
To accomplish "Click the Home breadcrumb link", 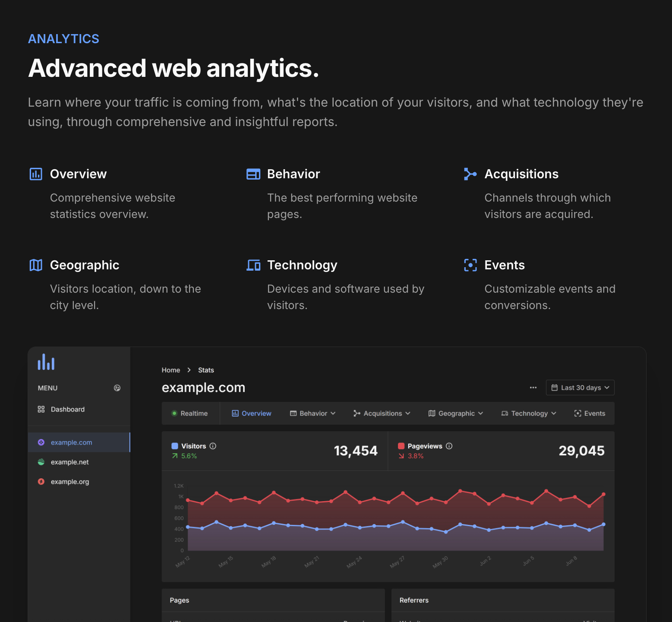I will [171, 370].
